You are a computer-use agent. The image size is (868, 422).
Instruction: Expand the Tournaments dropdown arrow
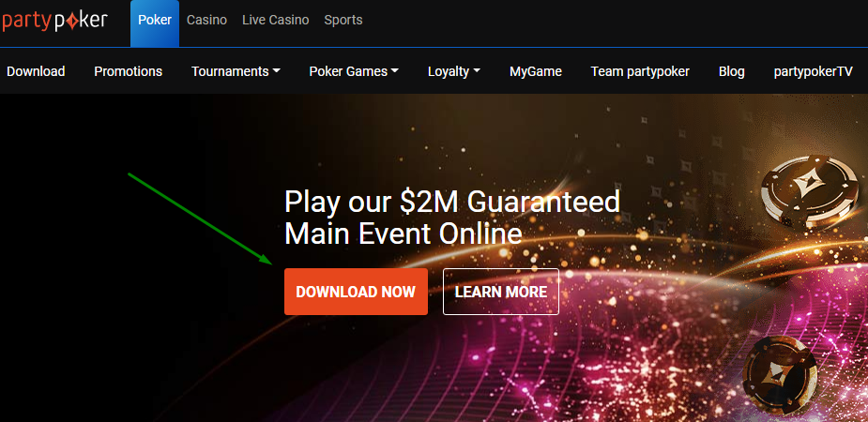(x=277, y=71)
